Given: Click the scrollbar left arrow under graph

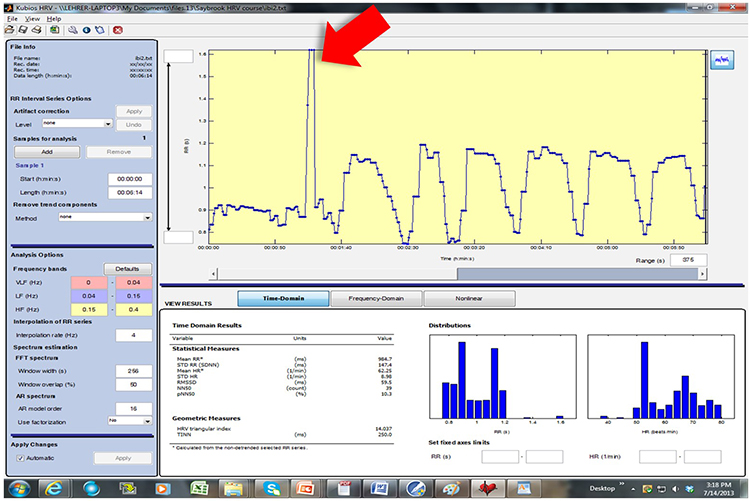Looking at the screenshot, I should point(214,274).
